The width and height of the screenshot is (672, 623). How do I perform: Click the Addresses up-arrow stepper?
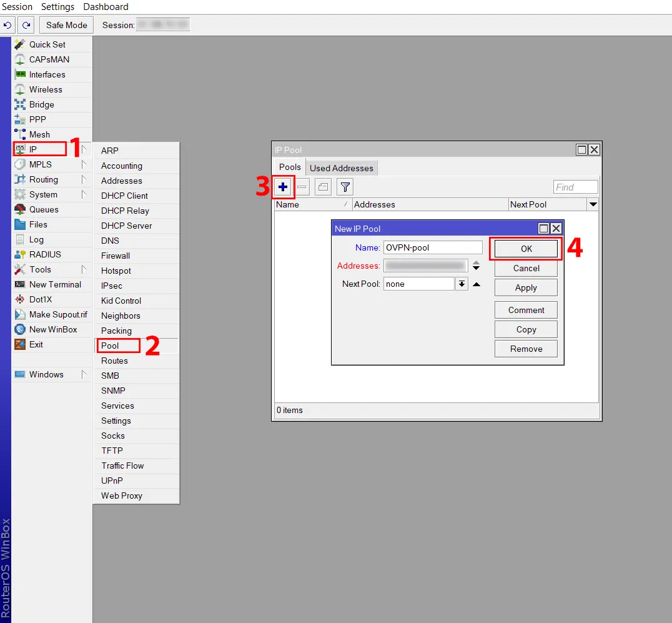[x=475, y=262]
